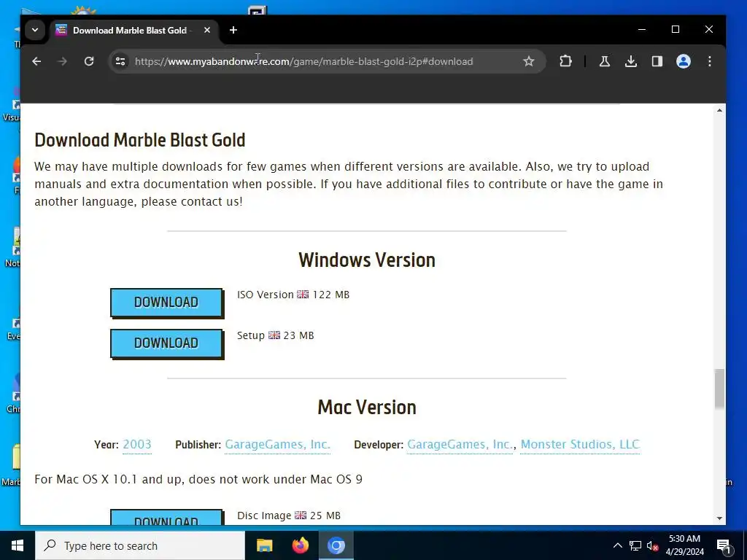Open the Extensions puzzle icon

click(x=565, y=61)
